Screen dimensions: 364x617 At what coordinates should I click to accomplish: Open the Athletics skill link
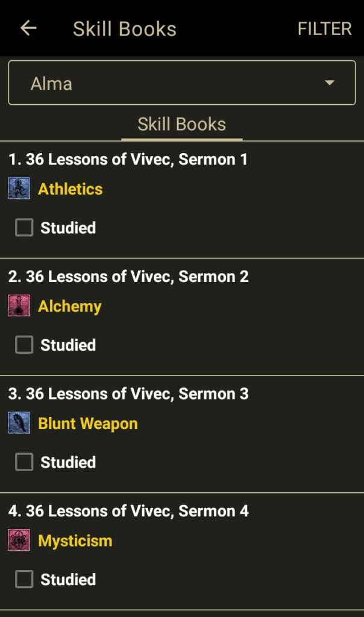(71, 189)
